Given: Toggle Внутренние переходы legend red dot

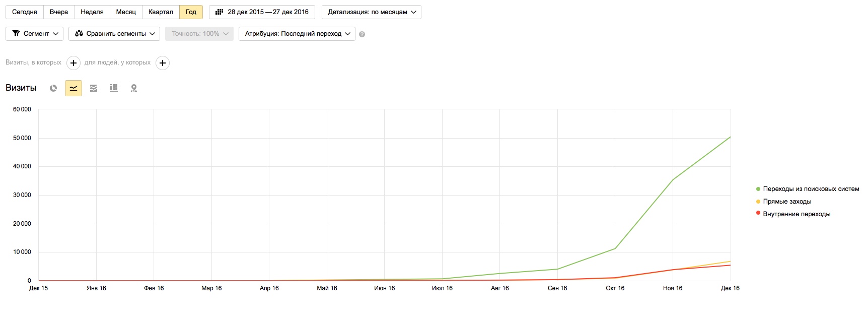Looking at the screenshot, I should 758,213.
